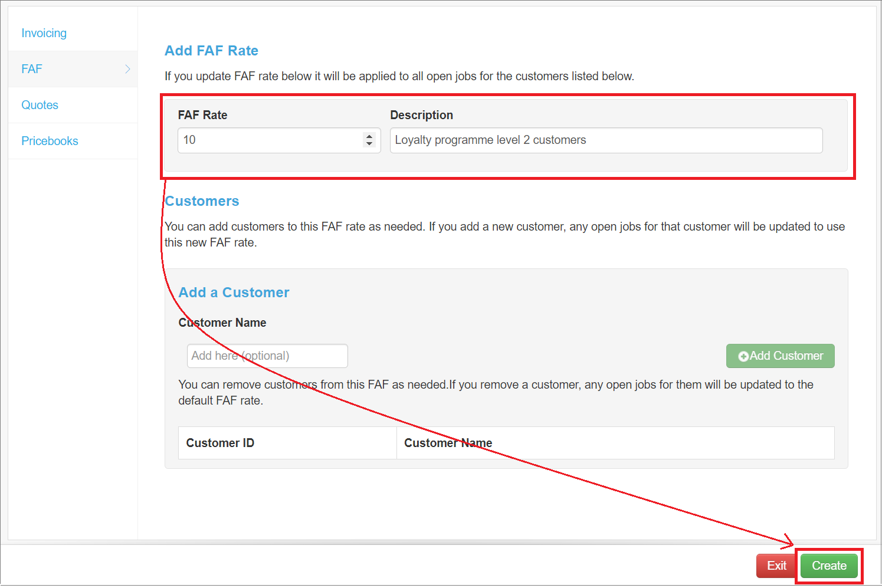Select the FAF sidebar item

pyautogui.click(x=31, y=69)
